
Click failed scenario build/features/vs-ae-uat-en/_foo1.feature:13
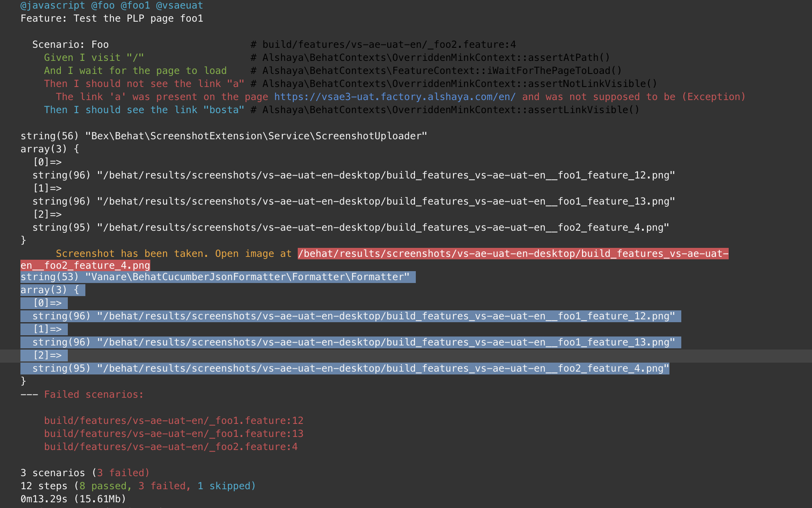(x=173, y=433)
